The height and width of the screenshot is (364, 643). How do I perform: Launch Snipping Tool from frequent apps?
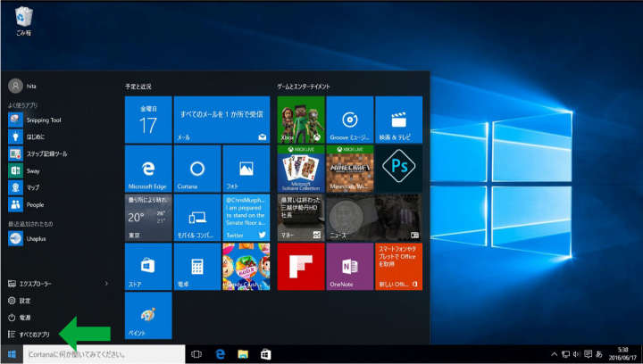[44, 120]
